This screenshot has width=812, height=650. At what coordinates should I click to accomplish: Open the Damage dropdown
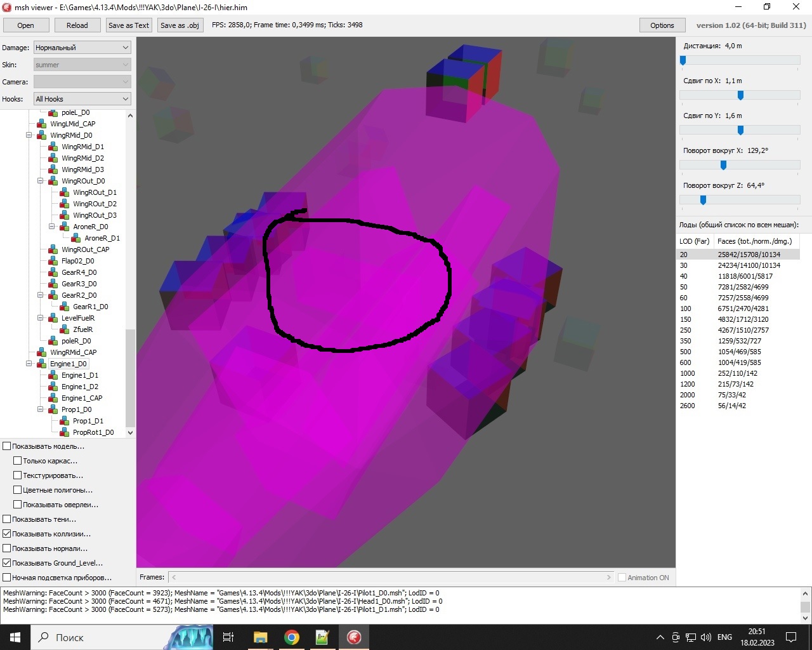click(x=82, y=48)
